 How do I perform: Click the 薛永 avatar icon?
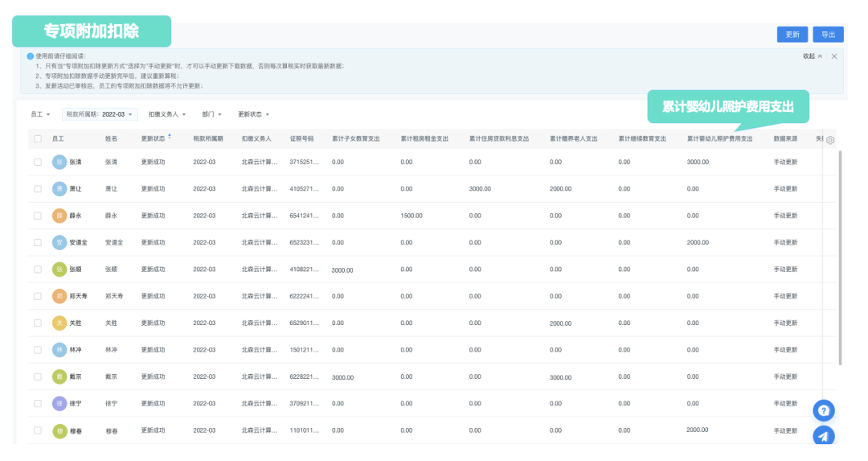point(59,216)
